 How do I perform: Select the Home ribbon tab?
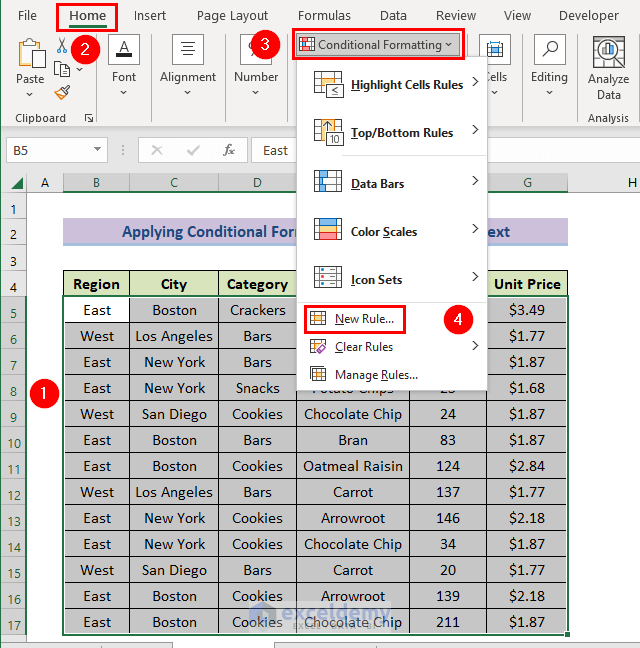(x=87, y=16)
